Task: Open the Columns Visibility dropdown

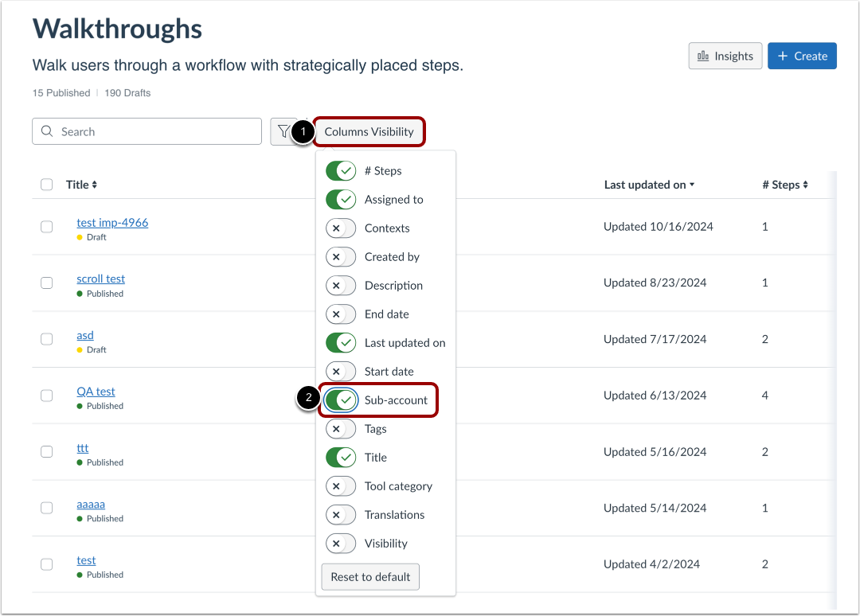Action: pyautogui.click(x=369, y=131)
